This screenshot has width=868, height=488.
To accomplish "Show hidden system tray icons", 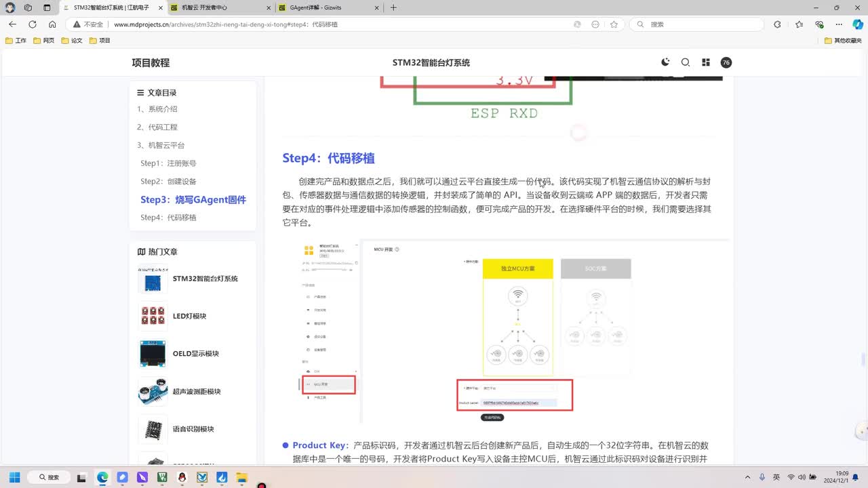I will pyautogui.click(x=748, y=477).
